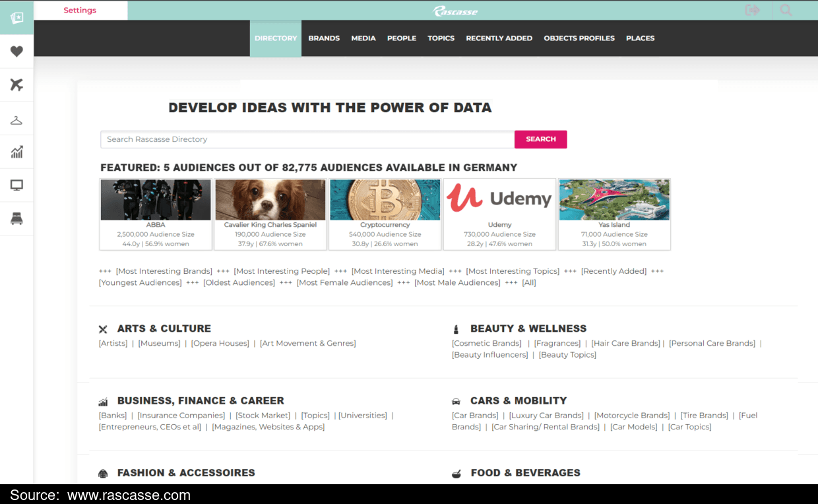Open the Art Movement & Genres link

pos(308,343)
